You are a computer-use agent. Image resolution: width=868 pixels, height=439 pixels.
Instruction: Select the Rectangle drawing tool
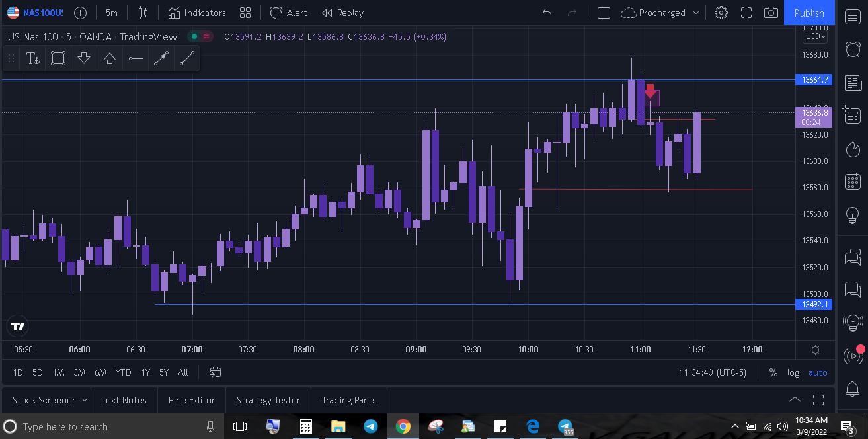pos(58,59)
